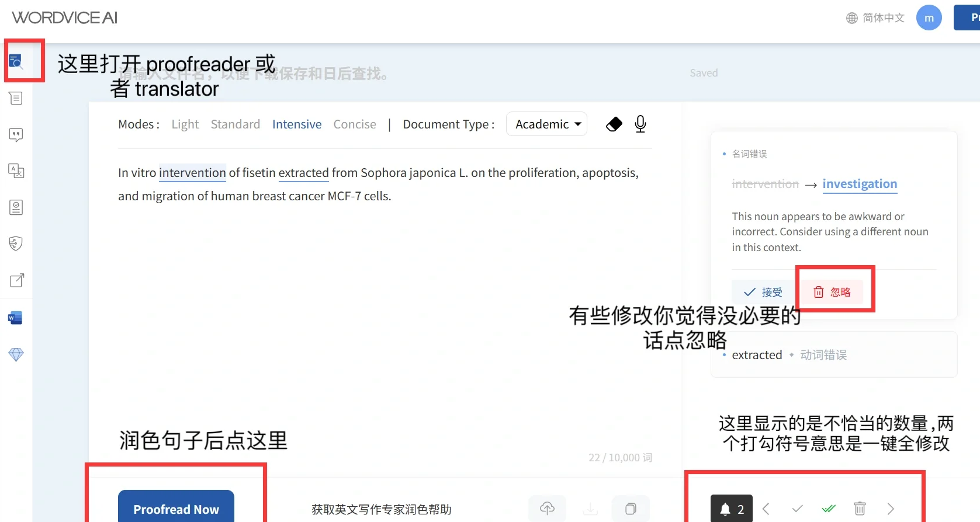
Task: Open the external link sidebar icon
Action: click(x=17, y=280)
